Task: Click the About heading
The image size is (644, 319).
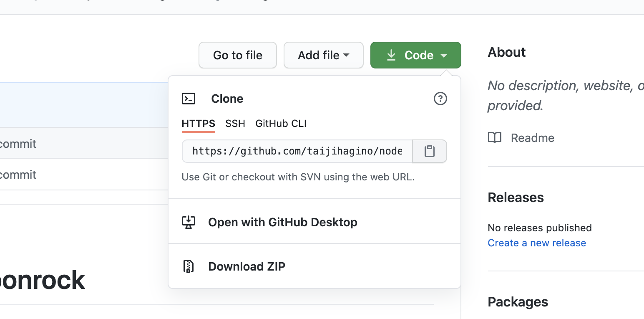Action: click(507, 52)
